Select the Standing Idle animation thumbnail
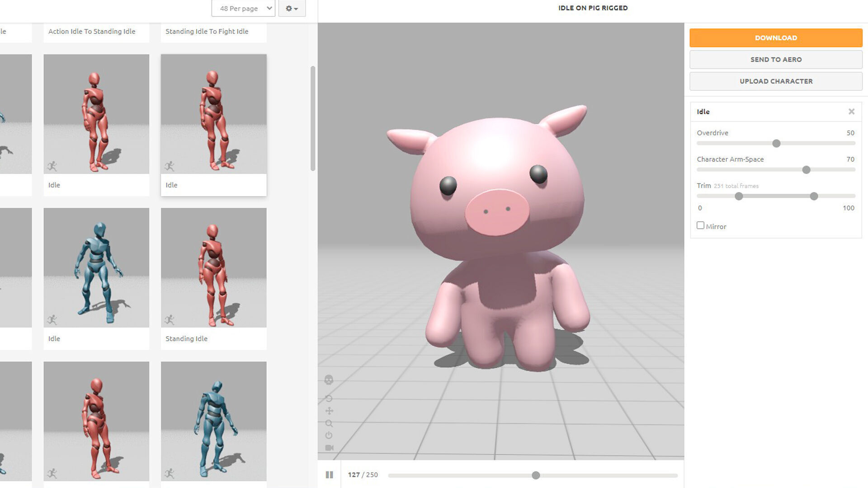Image resolution: width=868 pixels, height=488 pixels. coord(213,267)
